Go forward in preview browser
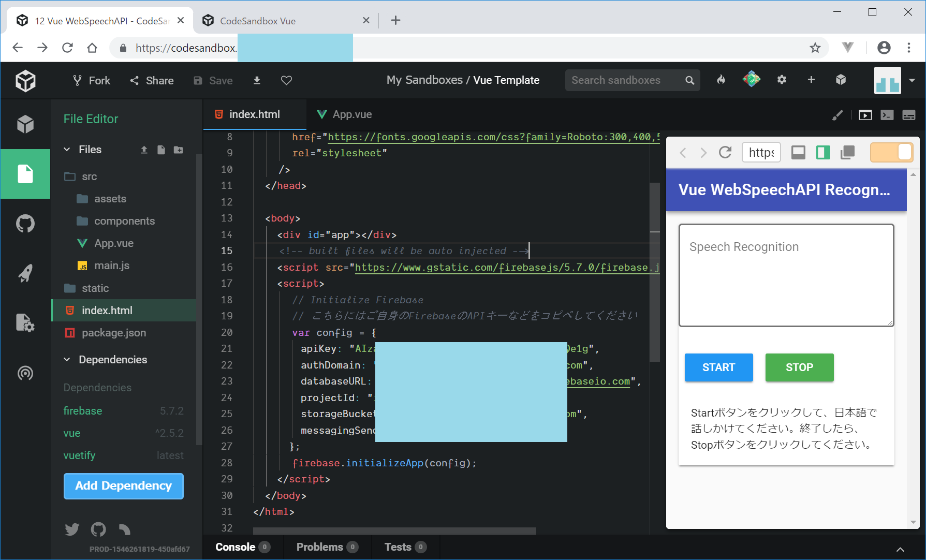 [703, 152]
